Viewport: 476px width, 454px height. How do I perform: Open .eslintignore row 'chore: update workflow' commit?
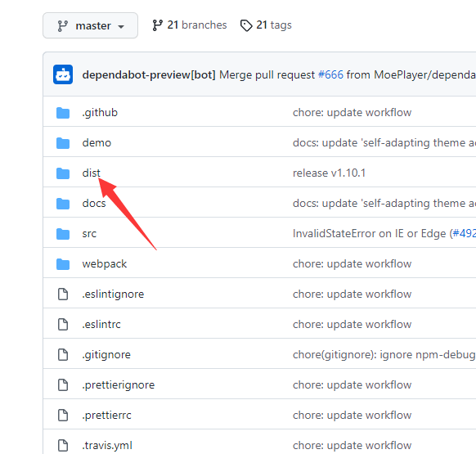353,294
